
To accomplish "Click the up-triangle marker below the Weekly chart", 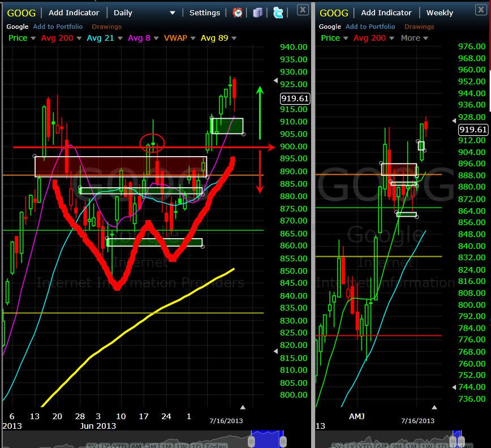I will point(434,407).
